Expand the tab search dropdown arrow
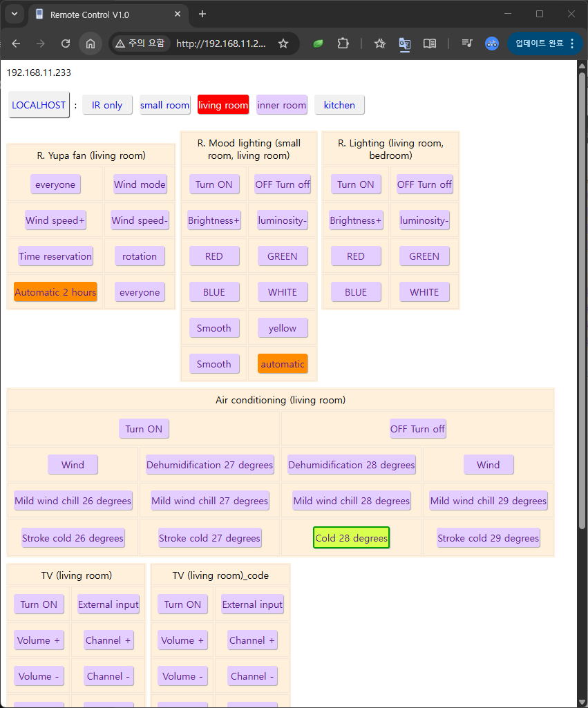This screenshot has width=588, height=708. coord(15,14)
